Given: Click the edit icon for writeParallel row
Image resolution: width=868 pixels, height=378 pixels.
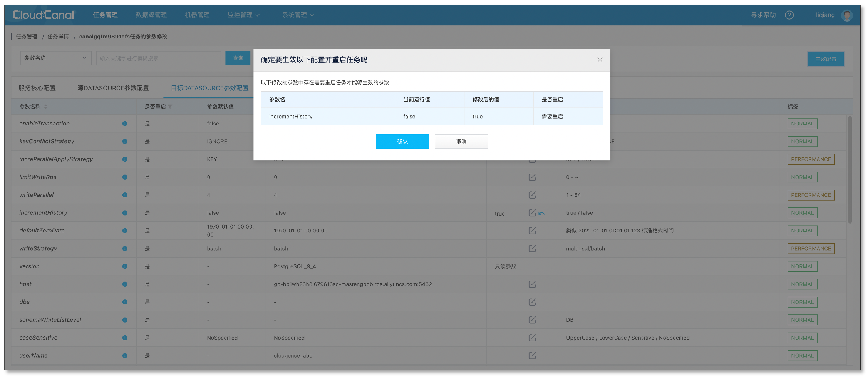Looking at the screenshot, I should coord(532,195).
